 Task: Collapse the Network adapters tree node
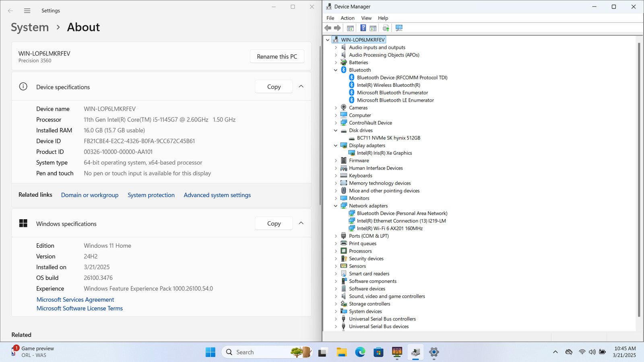pyautogui.click(x=336, y=206)
